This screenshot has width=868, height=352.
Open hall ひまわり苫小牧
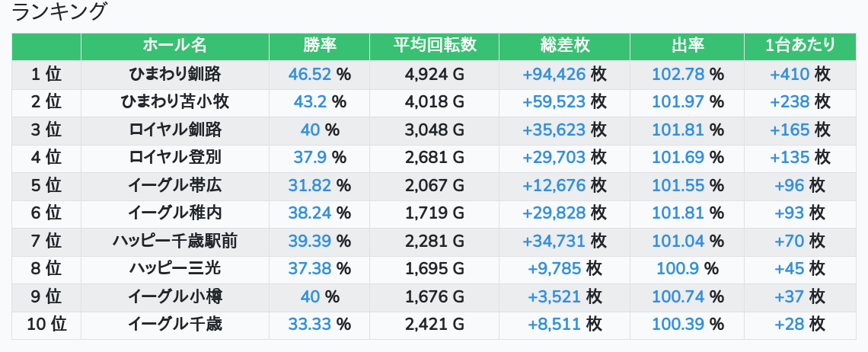tap(175, 101)
